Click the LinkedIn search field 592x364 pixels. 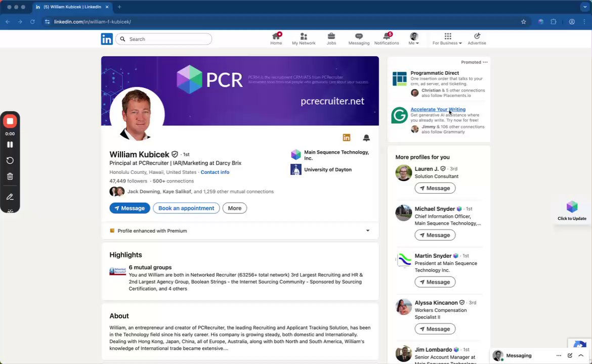pyautogui.click(x=163, y=39)
